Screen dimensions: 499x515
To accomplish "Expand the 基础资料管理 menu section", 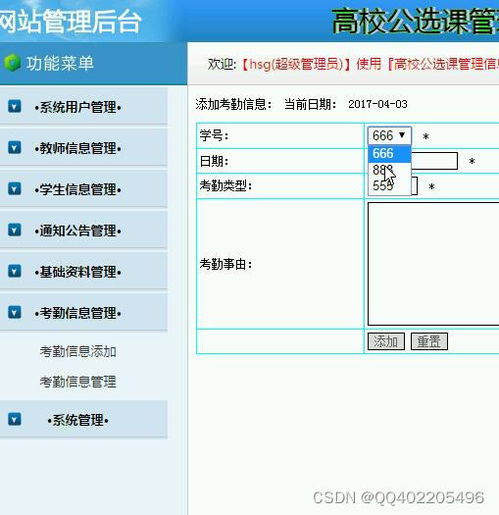I will (x=78, y=272).
